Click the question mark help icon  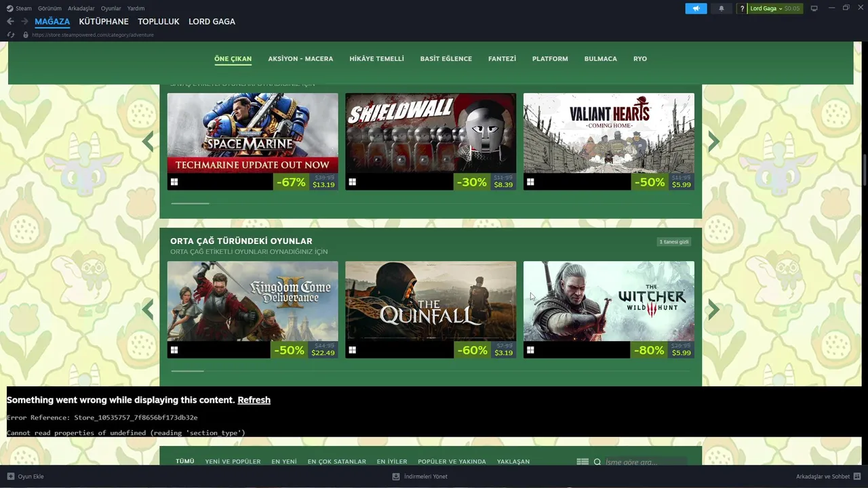point(741,8)
